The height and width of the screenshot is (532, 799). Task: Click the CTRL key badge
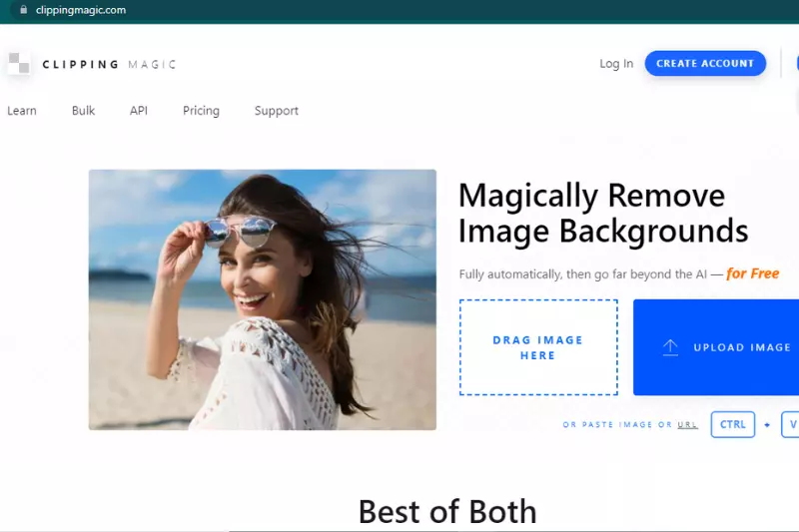click(x=733, y=424)
